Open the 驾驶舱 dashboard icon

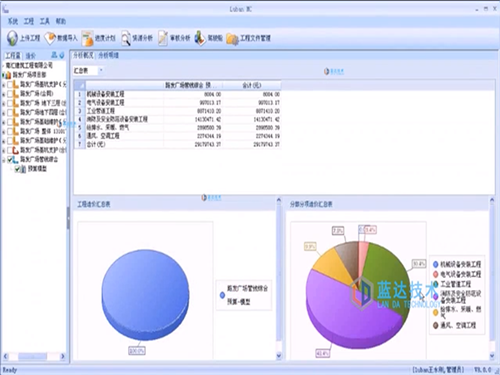200,38
